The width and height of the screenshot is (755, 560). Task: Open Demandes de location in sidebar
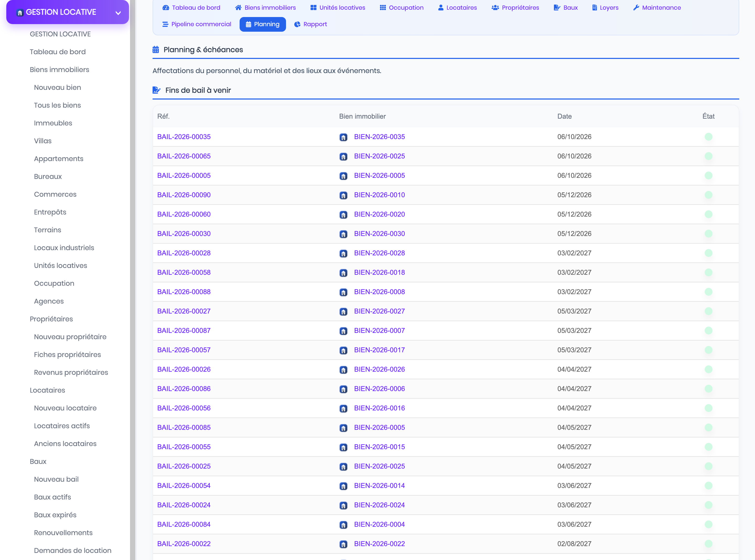[73, 551]
